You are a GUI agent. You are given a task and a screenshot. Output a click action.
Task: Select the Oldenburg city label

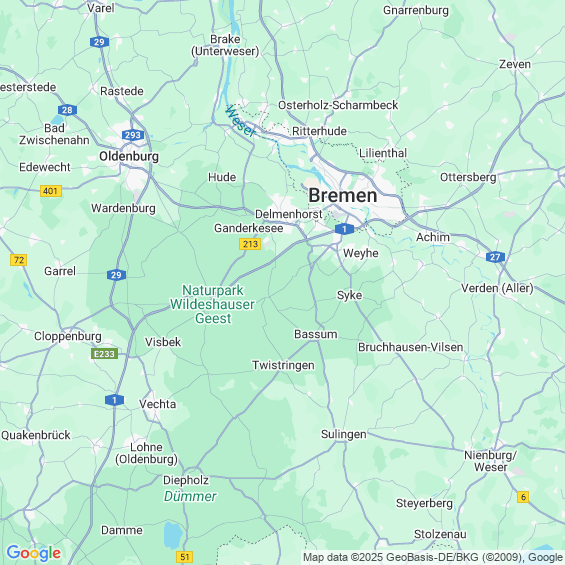tap(129, 156)
